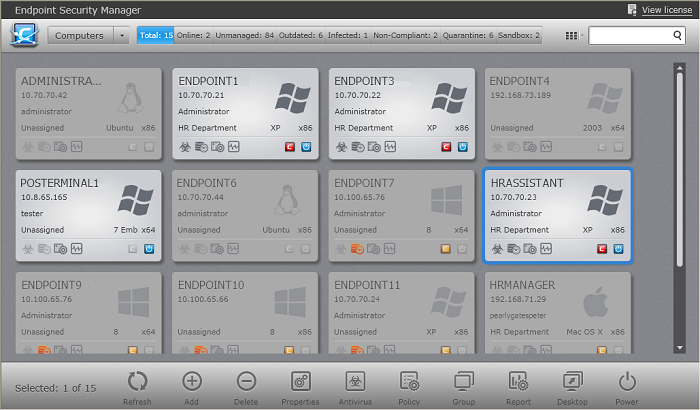Viewport: 700px width, 410px height.
Task: Click the Group icon in the bottom toolbar
Action: 464,382
